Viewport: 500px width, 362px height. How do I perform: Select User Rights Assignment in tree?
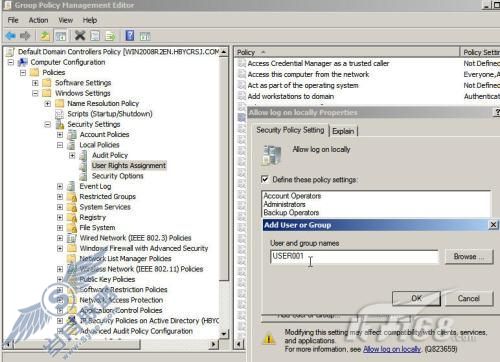[x=129, y=166]
